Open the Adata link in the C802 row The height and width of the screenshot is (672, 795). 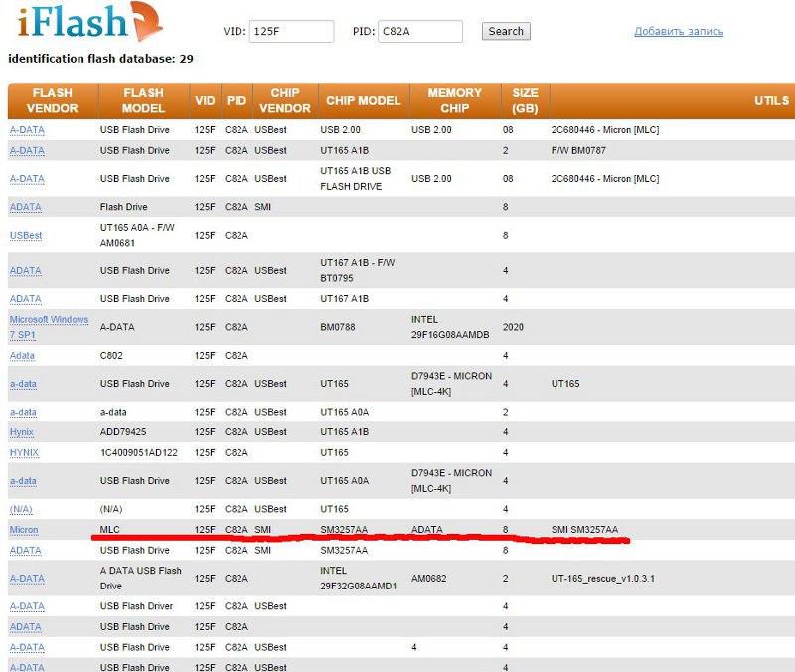click(22, 356)
